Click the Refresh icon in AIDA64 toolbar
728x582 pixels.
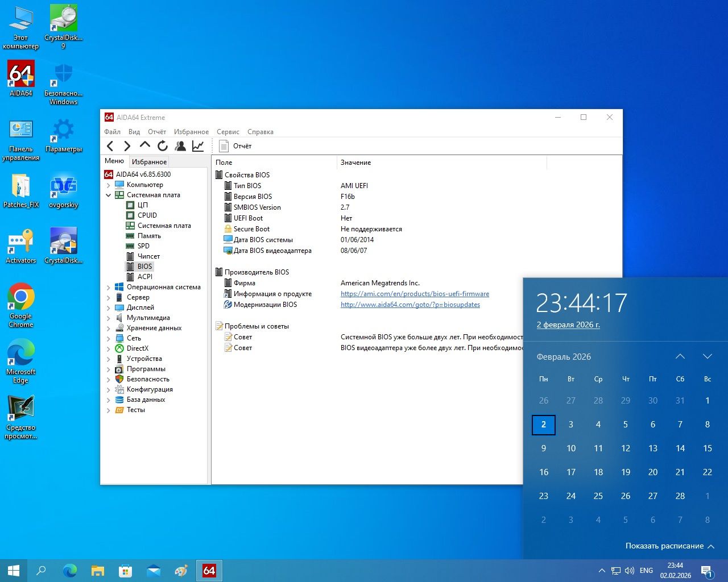pos(163,146)
